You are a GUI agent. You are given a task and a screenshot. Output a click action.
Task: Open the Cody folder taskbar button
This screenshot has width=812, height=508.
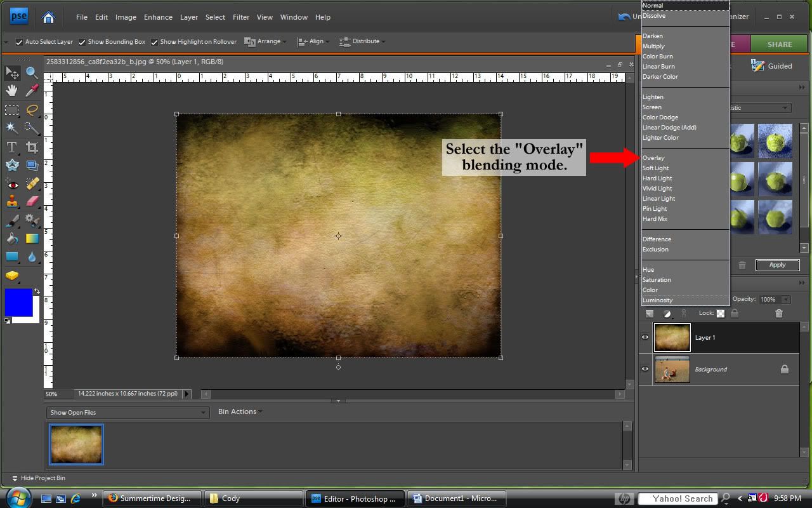254,498
